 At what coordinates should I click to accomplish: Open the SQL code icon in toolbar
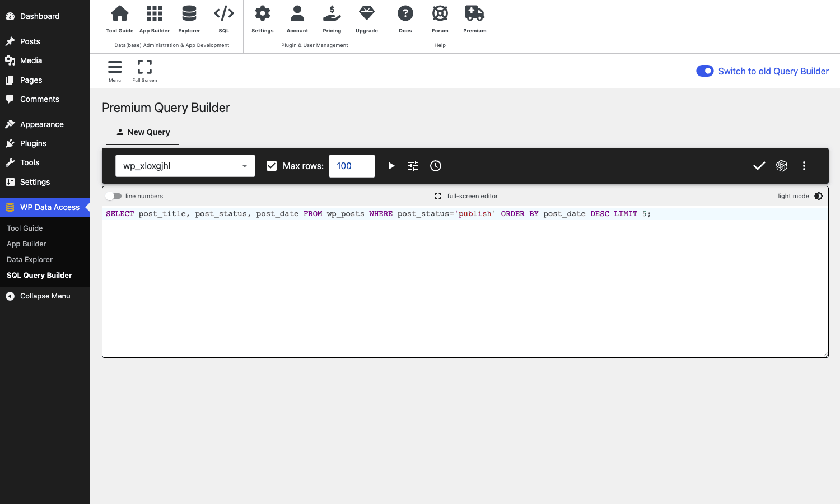point(224,13)
